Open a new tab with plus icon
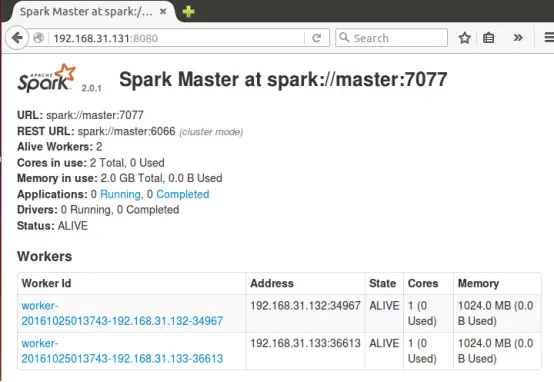 [x=188, y=12]
